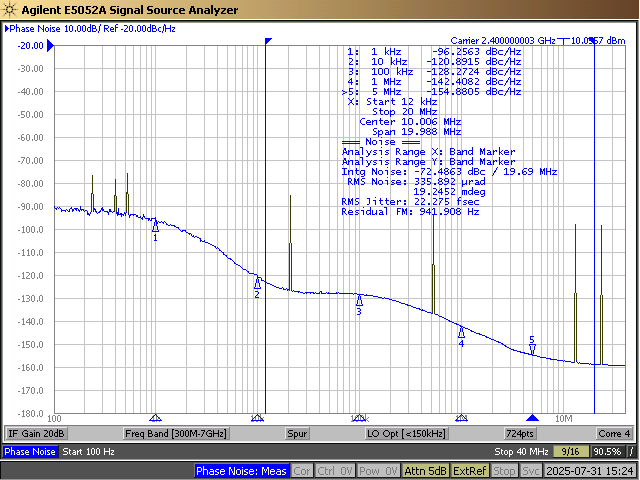Click the Start 100 Hz label
The width and height of the screenshot is (640, 480).
(x=89, y=452)
